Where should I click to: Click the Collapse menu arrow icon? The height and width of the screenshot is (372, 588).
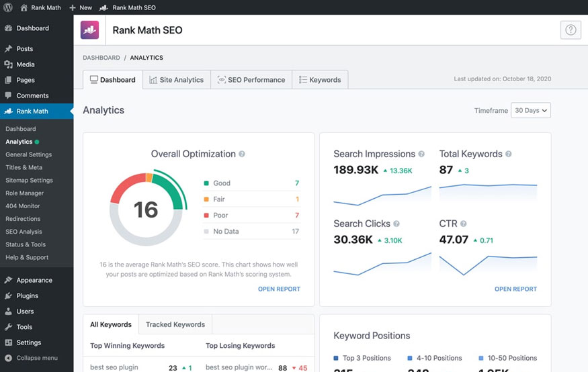(x=8, y=358)
